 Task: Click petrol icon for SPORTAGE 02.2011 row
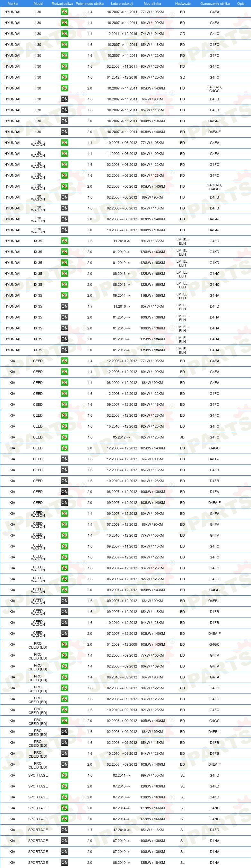tap(65, 775)
